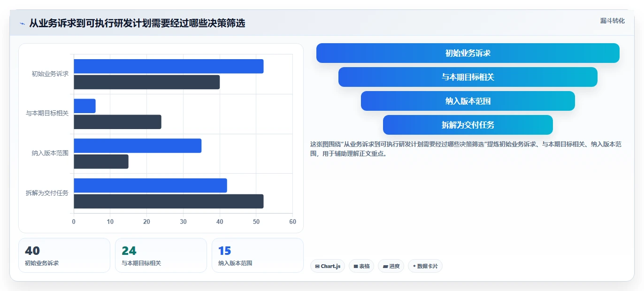Select the 纳入版本范围 funnel stage
The width and height of the screenshot is (644, 291).
468,101
